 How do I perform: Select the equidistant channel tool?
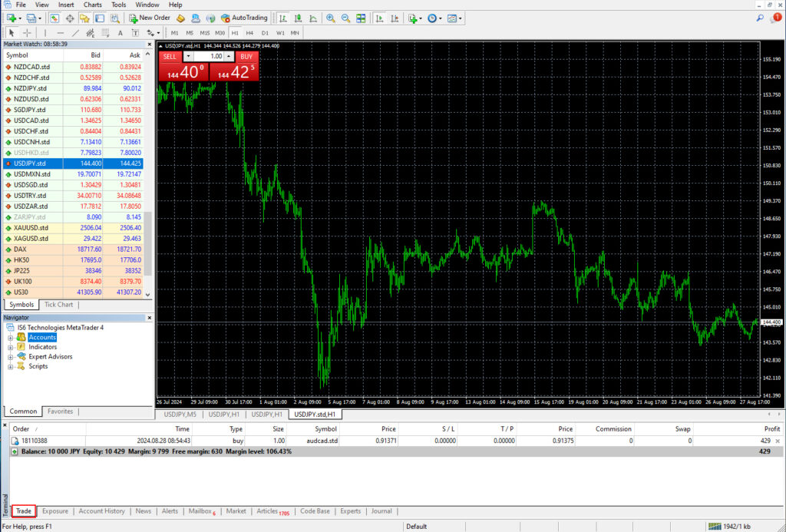(x=91, y=32)
